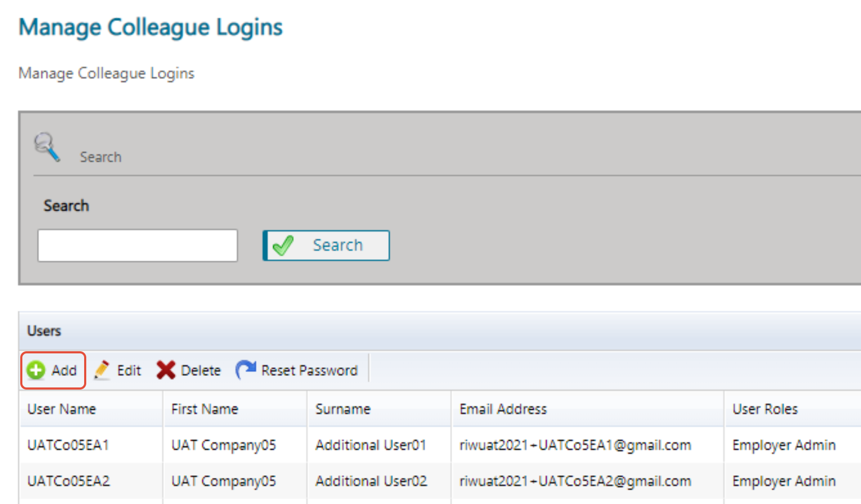Click inside the Search text box
861x504 pixels.
(x=137, y=245)
